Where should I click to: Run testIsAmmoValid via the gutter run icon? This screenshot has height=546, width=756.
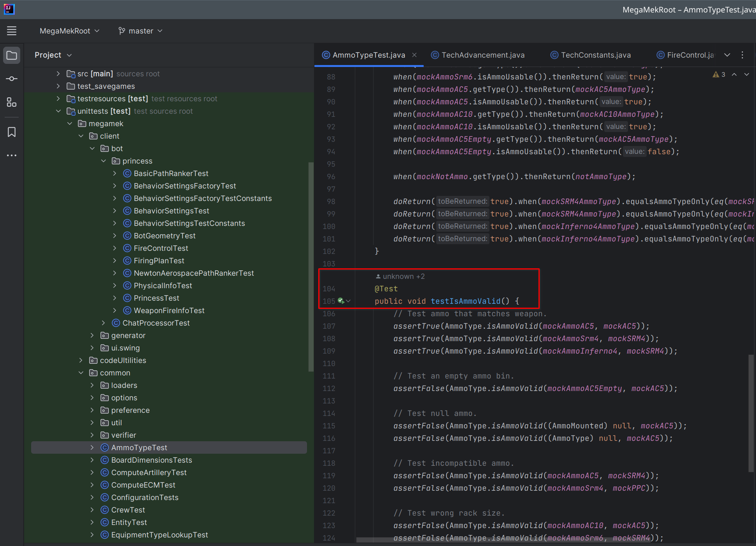[x=341, y=301]
